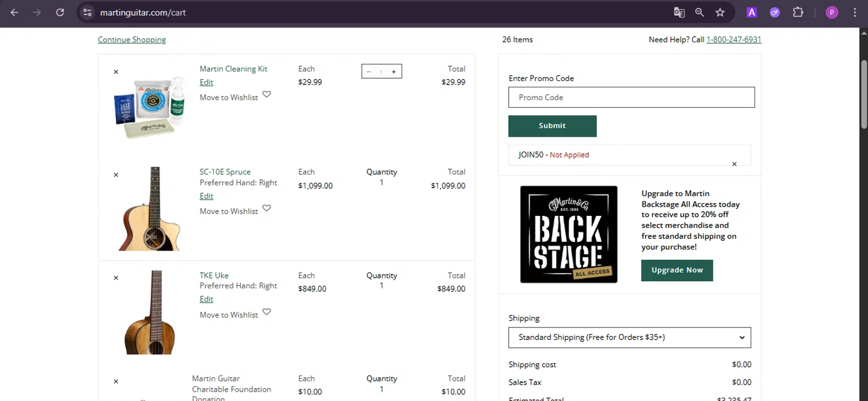Open the purple 'A' extension
Image resolution: width=868 pixels, height=401 pixels.
coord(752,12)
